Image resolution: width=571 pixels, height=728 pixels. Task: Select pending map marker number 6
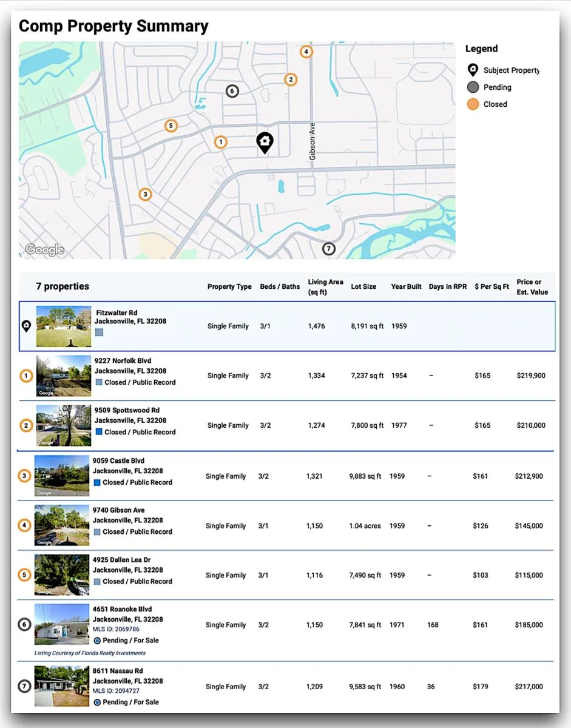pos(231,91)
